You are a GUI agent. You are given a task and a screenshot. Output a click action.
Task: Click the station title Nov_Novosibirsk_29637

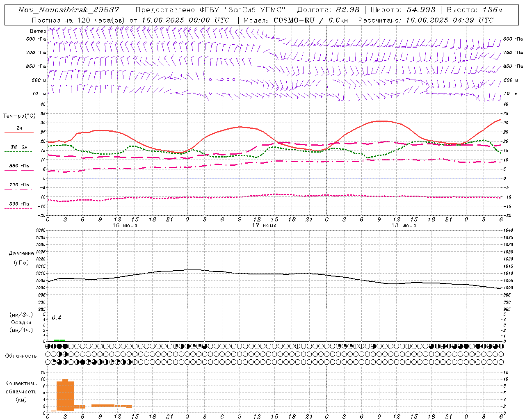pyautogui.click(x=68, y=10)
